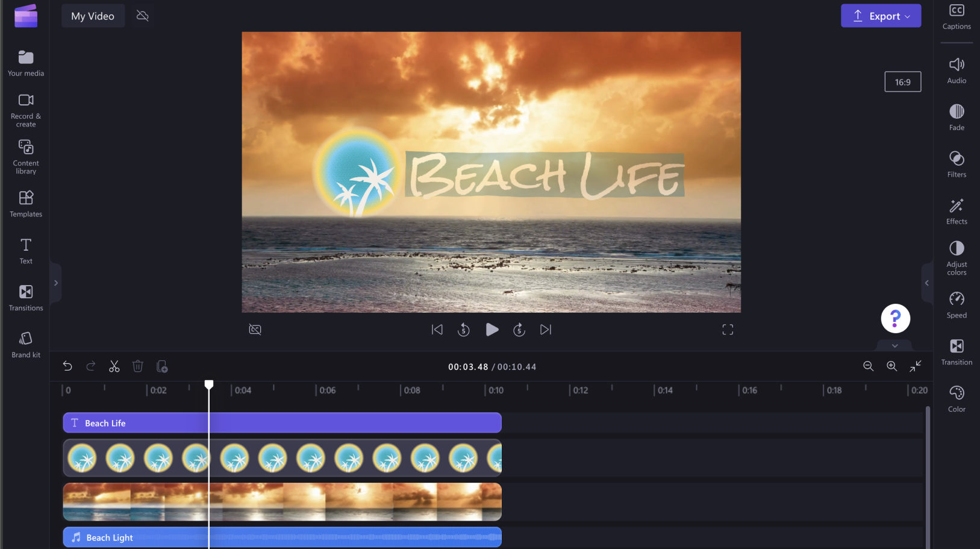Open the Effects panel
The width and height of the screenshot is (980, 549).
(957, 212)
